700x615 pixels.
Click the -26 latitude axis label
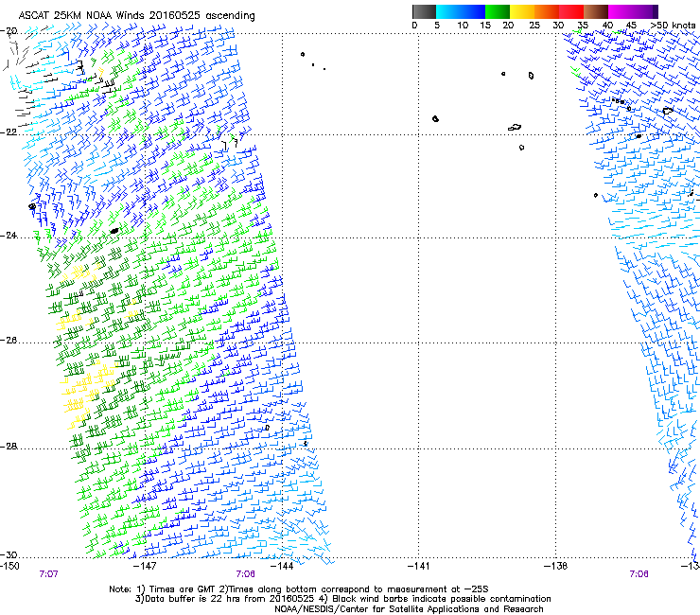coord(9,341)
